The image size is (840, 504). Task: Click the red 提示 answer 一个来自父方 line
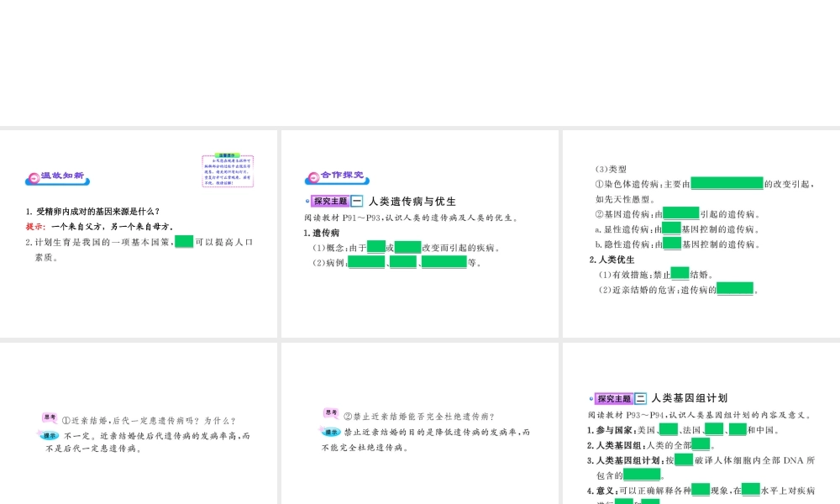click(100, 227)
